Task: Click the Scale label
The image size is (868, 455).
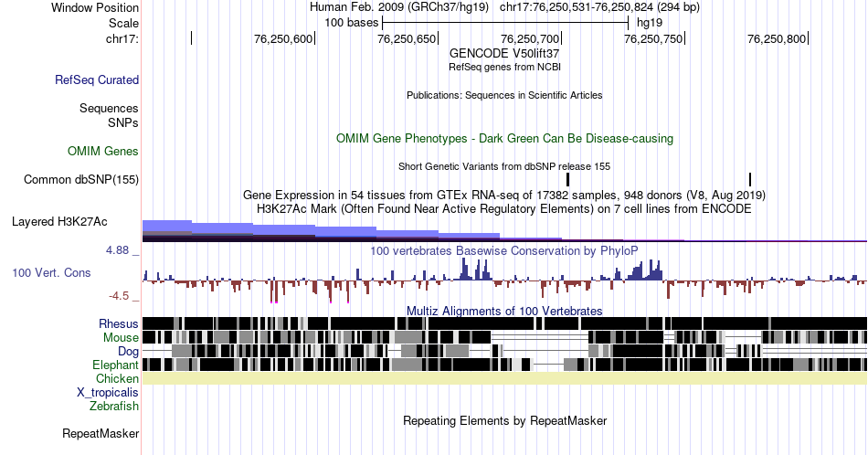Action: tap(123, 23)
